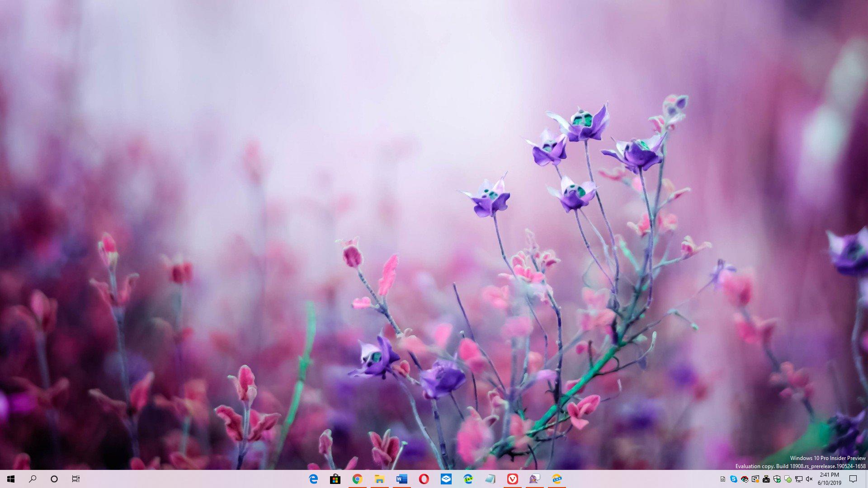
Task: Open taskbar Search magnifier
Action: (33, 479)
